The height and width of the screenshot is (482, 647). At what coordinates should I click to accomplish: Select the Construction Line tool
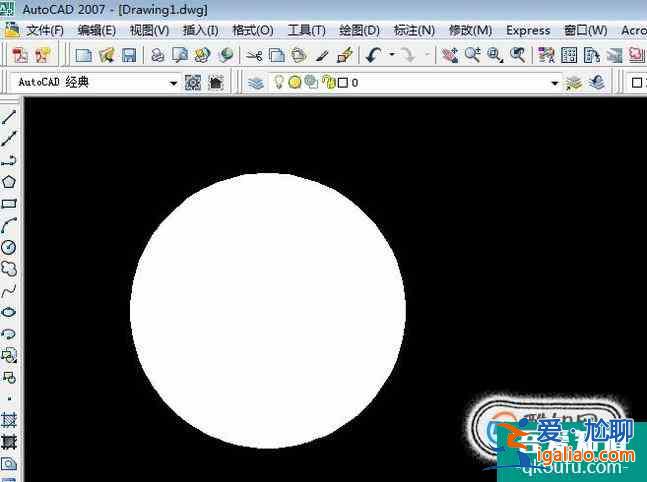click(x=9, y=139)
